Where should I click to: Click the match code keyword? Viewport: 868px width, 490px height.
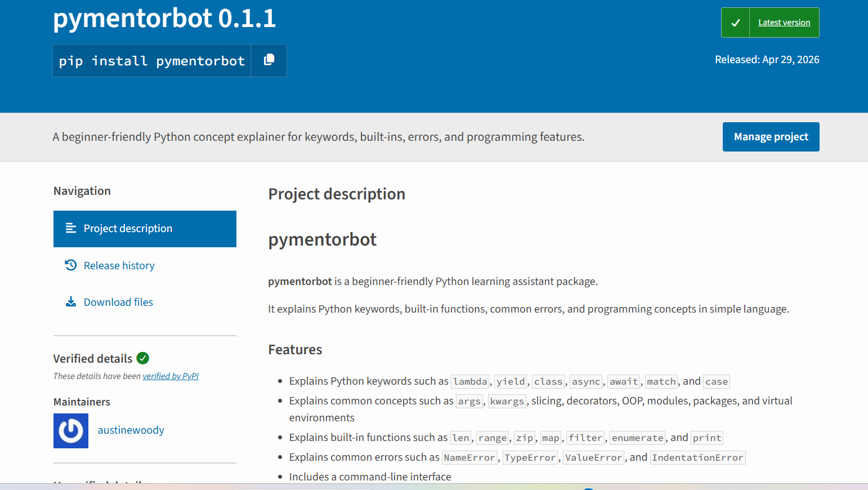coord(661,382)
